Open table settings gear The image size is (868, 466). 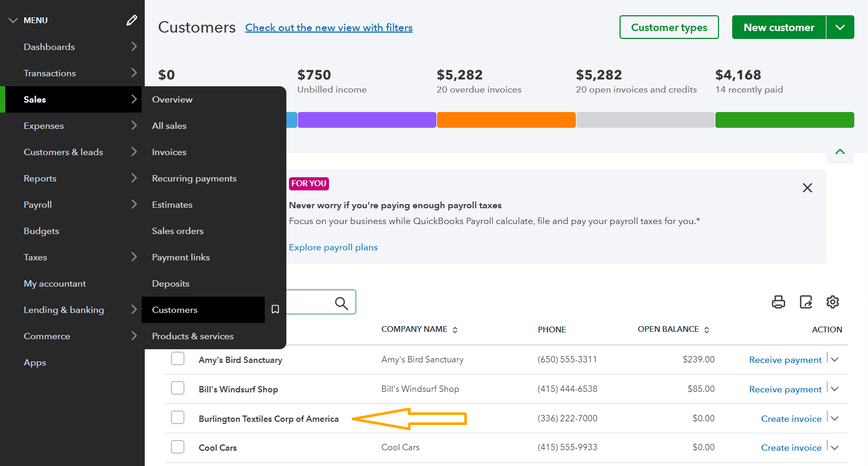tap(833, 302)
